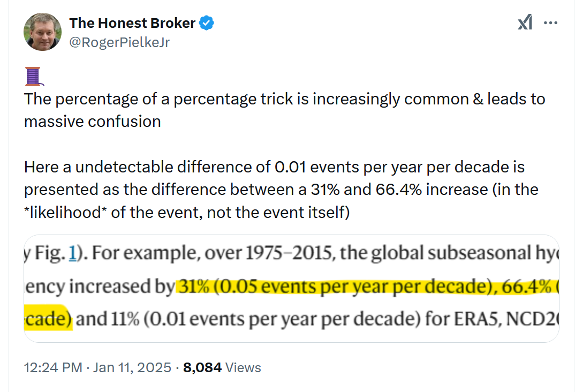Click the 12:24 PM timestamp

pyautogui.click(x=53, y=368)
